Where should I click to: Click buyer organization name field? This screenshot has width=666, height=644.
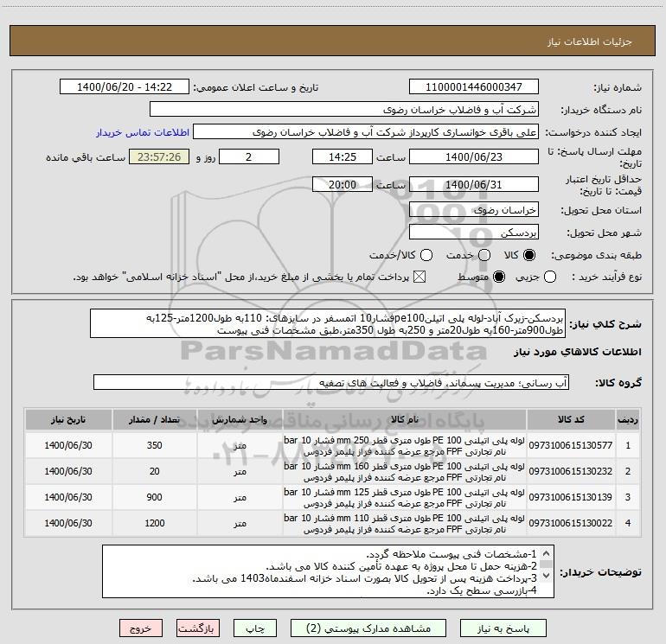(x=344, y=110)
